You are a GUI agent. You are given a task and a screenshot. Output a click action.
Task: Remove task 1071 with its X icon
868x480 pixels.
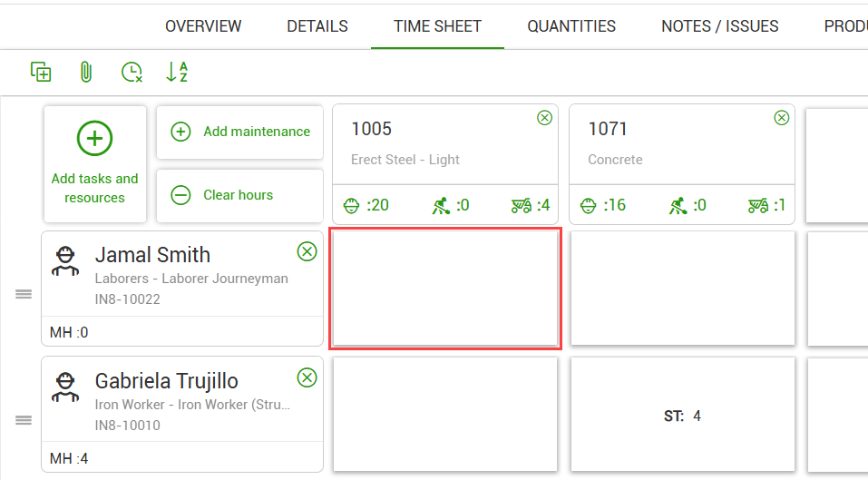point(781,118)
